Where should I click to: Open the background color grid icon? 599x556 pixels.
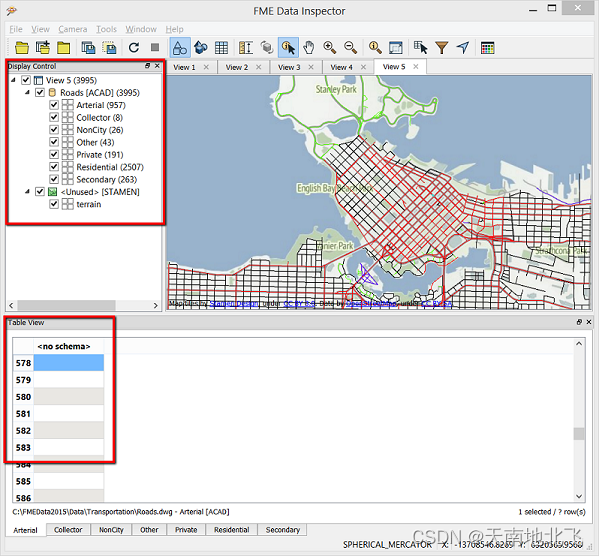coord(487,48)
